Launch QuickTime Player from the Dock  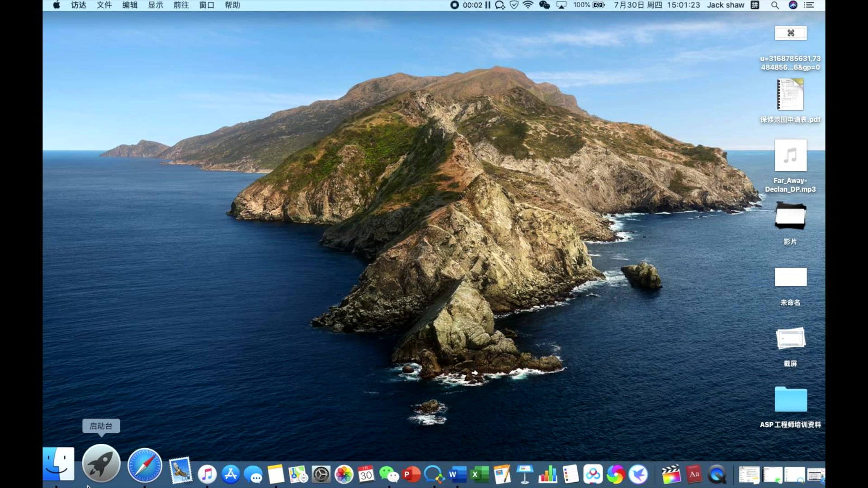(x=717, y=474)
